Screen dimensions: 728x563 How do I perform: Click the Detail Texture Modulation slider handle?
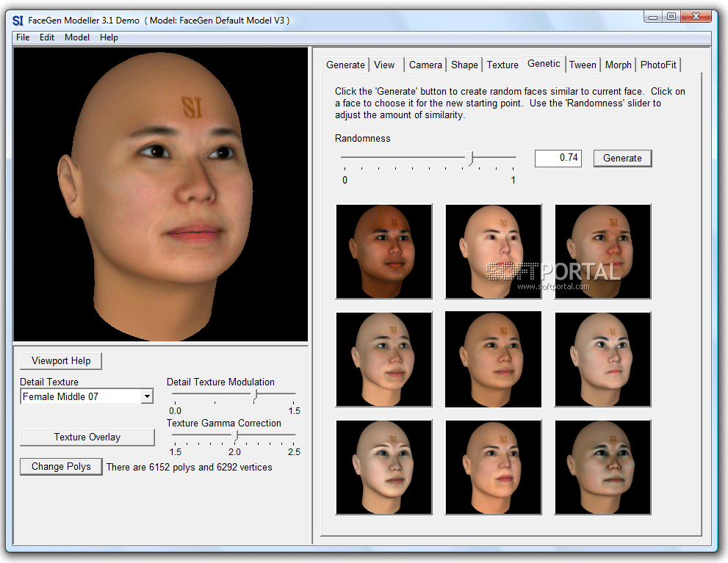(255, 395)
